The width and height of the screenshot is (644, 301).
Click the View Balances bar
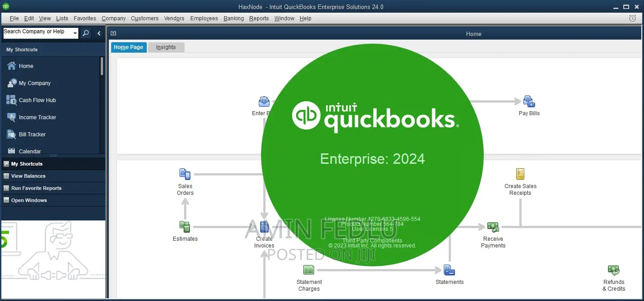(53, 176)
